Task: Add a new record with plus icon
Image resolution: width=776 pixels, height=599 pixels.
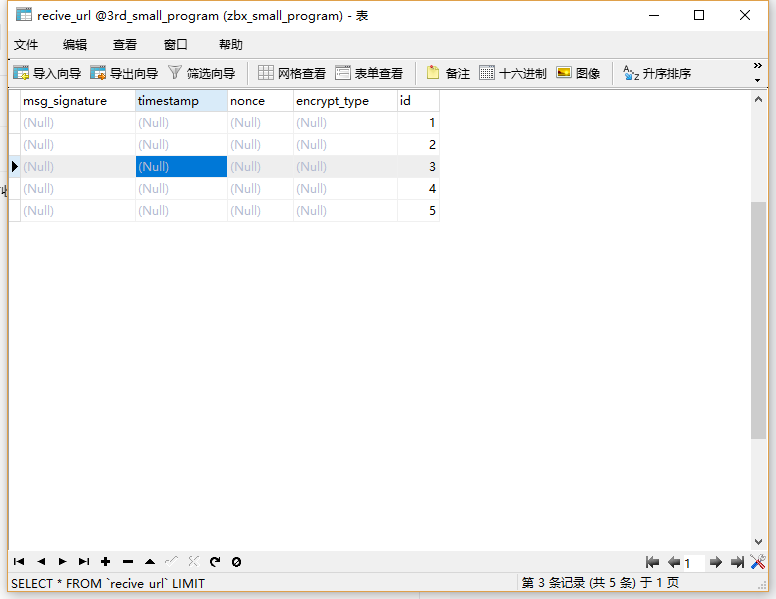Action: [x=105, y=561]
